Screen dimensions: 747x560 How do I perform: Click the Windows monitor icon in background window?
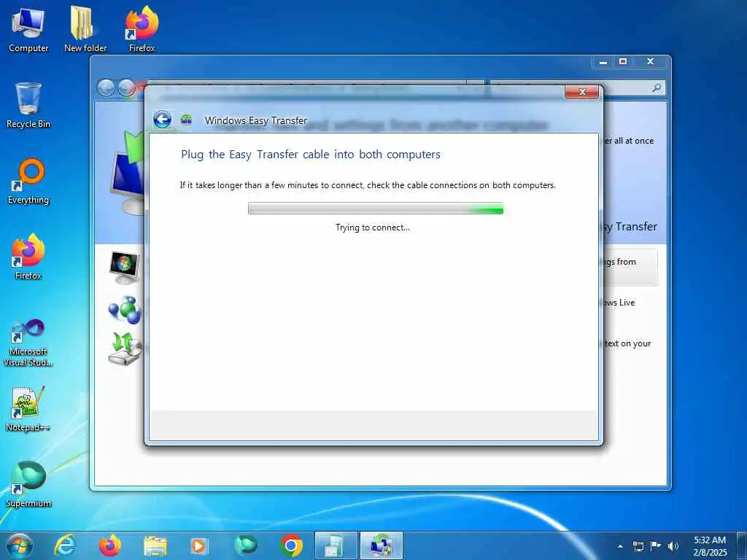[x=124, y=267]
